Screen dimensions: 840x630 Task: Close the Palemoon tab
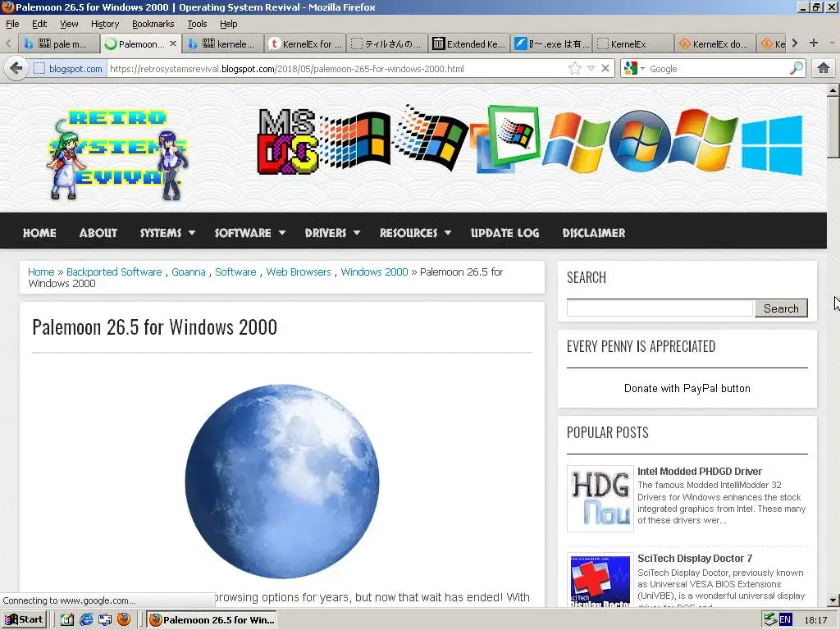tap(172, 43)
